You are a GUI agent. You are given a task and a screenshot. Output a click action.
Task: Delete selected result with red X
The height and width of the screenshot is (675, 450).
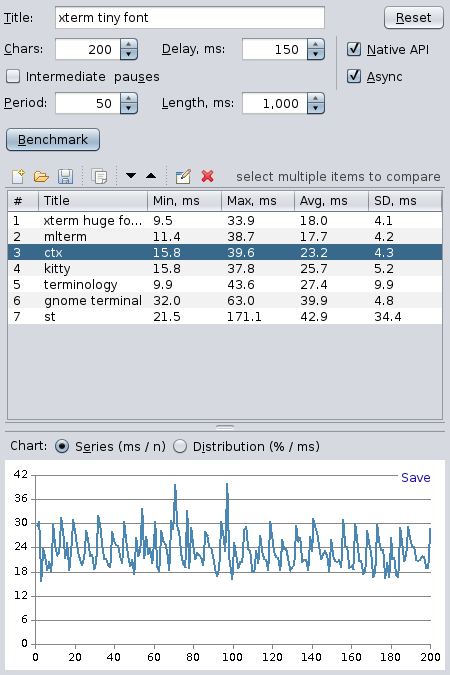click(208, 176)
